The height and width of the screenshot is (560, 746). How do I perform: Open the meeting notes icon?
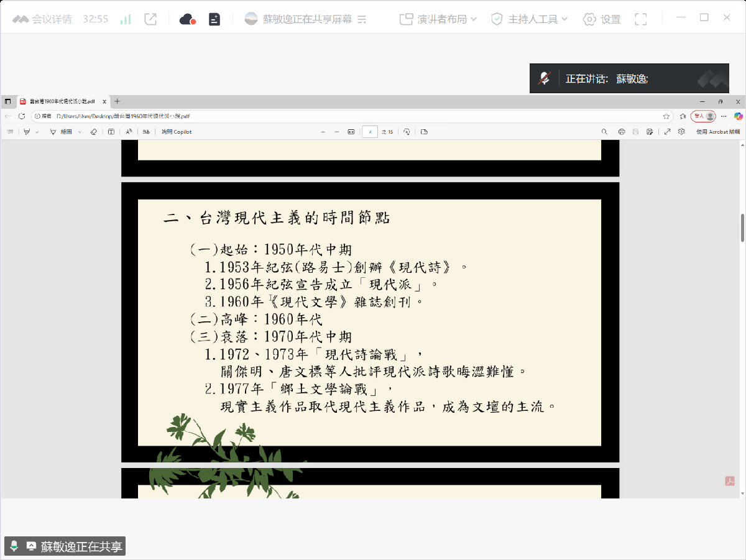click(214, 19)
